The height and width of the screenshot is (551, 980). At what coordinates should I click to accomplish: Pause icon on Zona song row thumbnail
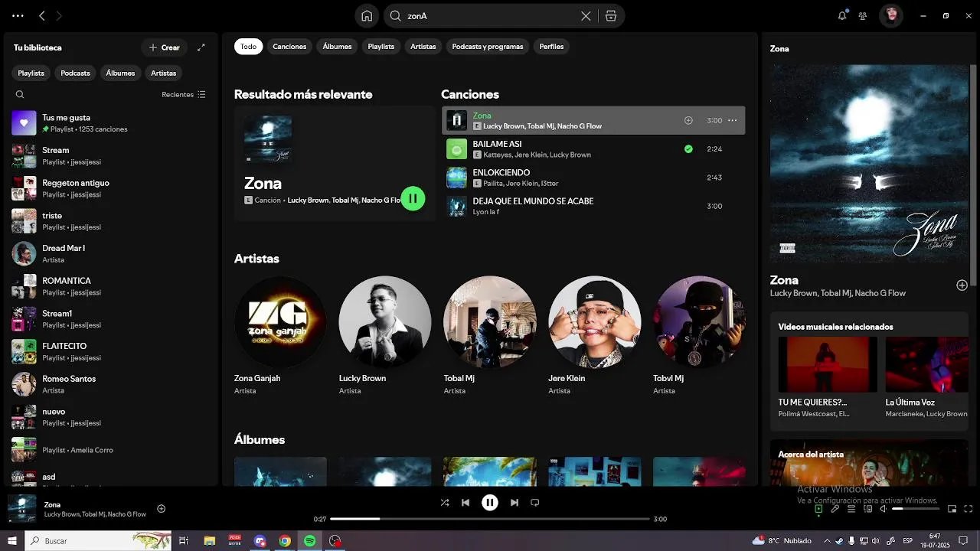click(x=456, y=120)
